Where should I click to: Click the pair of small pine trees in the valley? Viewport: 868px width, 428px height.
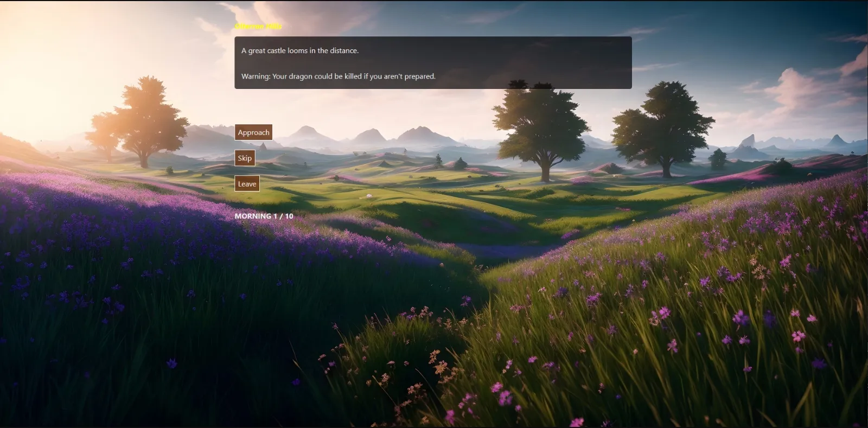click(449, 162)
